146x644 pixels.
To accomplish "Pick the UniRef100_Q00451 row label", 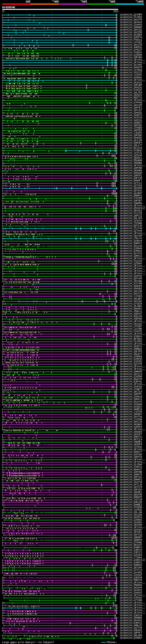I will click(131, 573).
